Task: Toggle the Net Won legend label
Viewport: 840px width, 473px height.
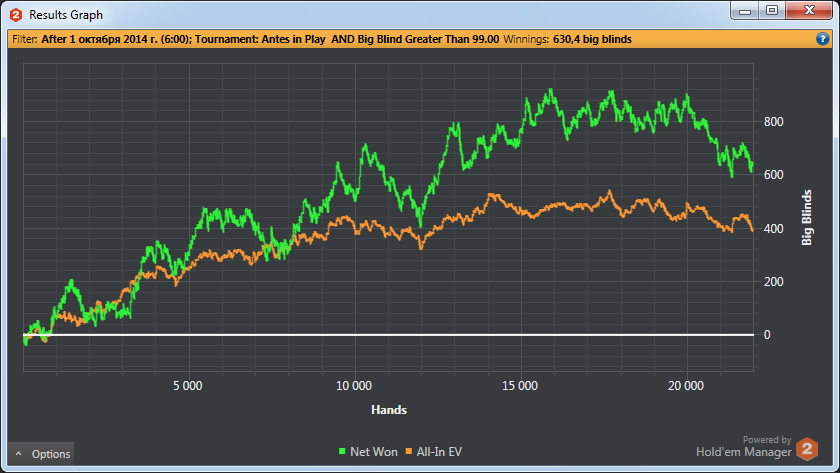Action: click(373, 452)
